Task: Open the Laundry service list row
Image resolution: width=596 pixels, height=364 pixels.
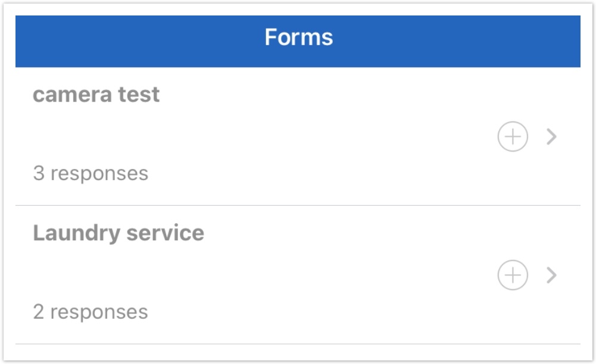Action: click(268, 275)
